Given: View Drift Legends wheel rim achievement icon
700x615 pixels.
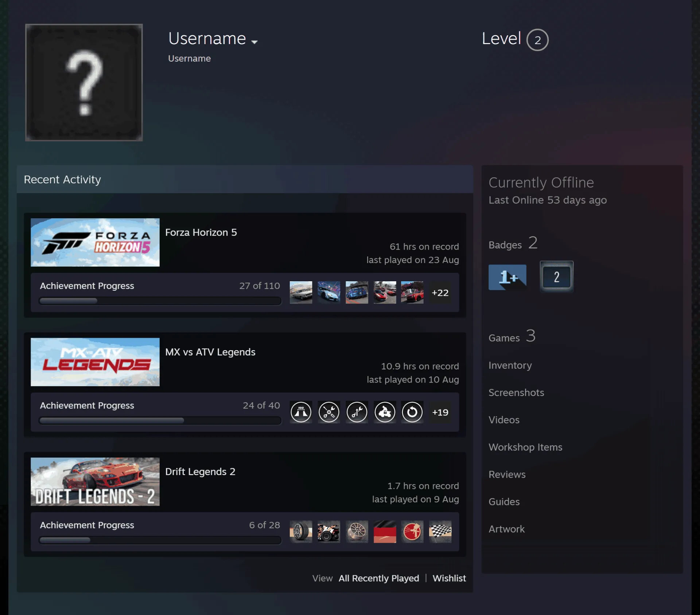Looking at the screenshot, I should tap(357, 532).
